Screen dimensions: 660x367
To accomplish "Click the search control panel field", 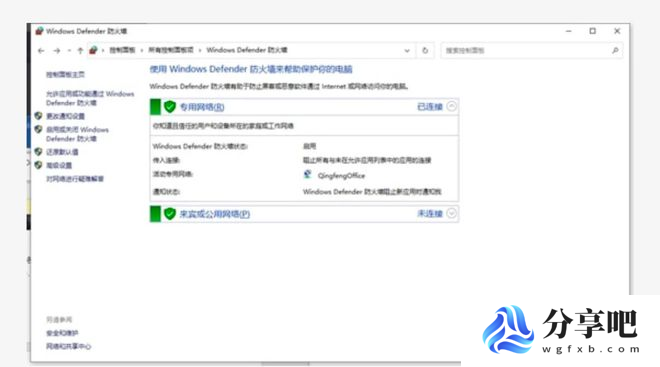I will (x=532, y=51).
